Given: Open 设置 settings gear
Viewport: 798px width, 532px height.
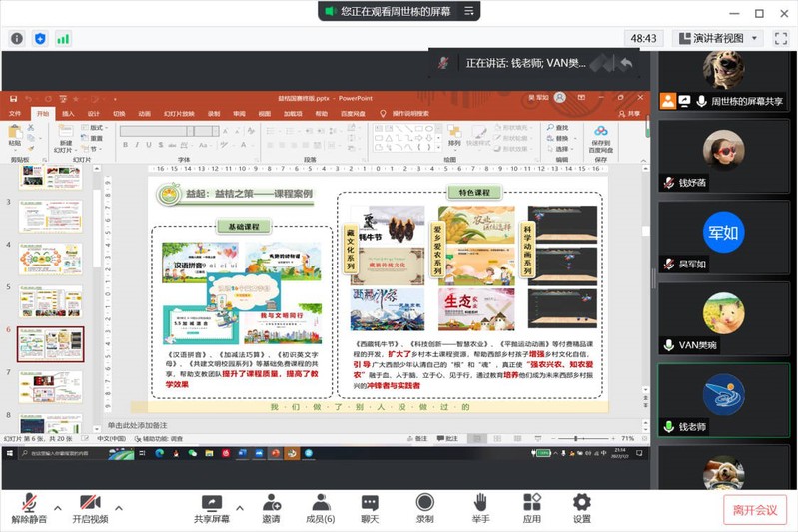Looking at the screenshot, I should point(581,508).
